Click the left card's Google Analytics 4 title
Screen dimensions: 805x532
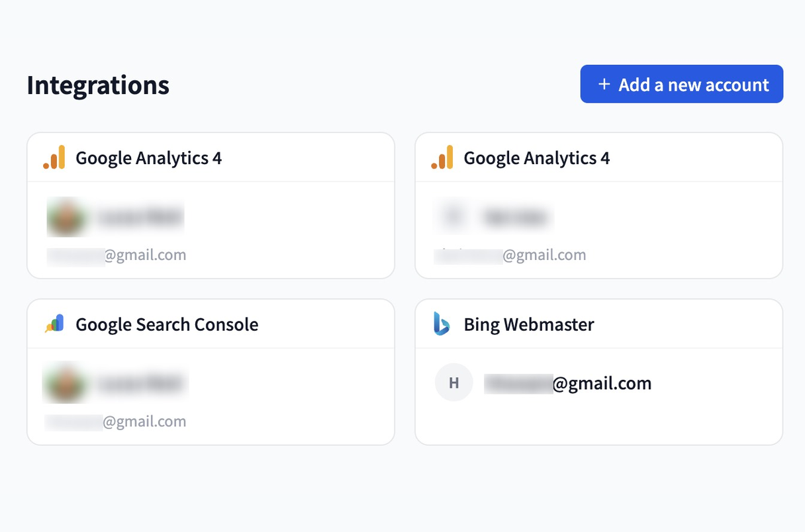pyautogui.click(x=148, y=158)
